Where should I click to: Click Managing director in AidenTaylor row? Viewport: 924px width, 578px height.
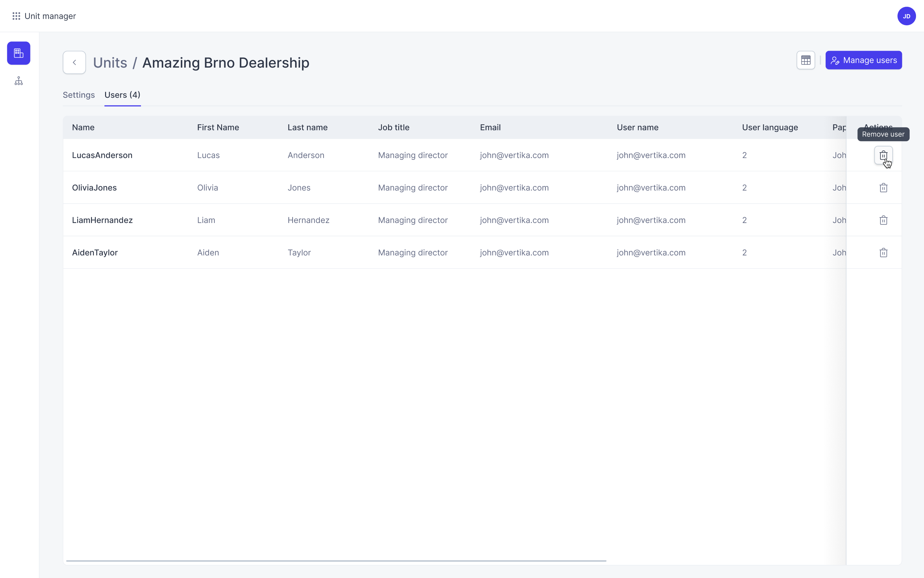(413, 253)
